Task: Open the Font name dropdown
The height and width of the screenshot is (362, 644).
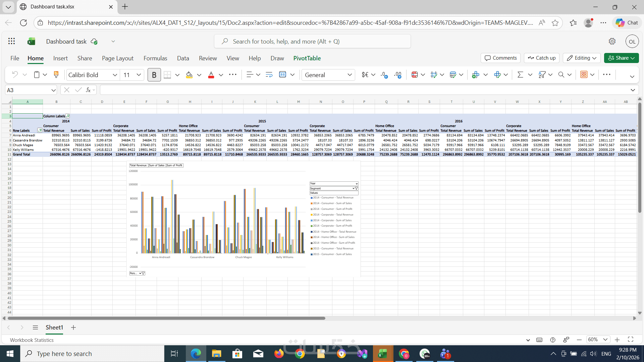Action: pos(115,75)
